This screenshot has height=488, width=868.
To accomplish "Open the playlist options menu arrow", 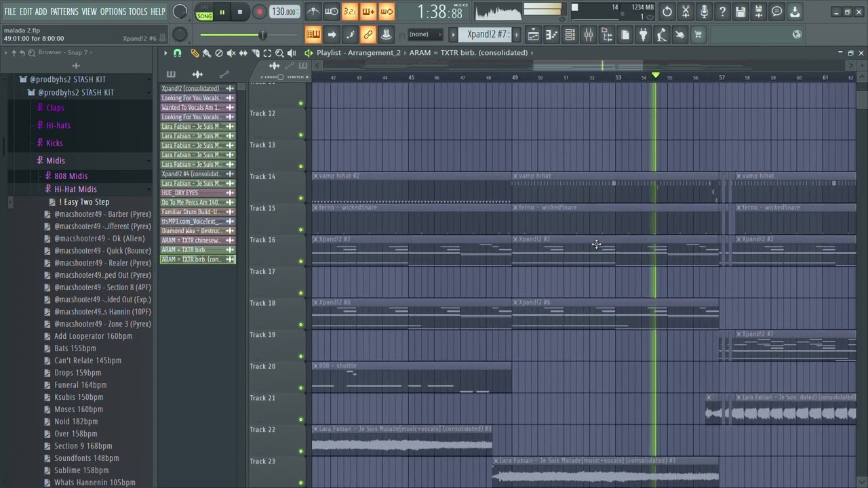I will (x=165, y=53).
